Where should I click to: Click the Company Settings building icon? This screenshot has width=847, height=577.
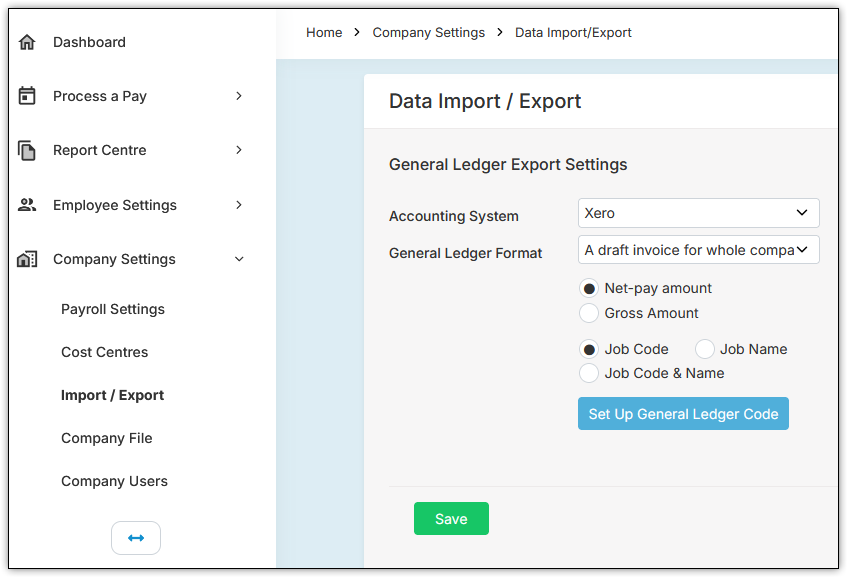pos(27,259)
